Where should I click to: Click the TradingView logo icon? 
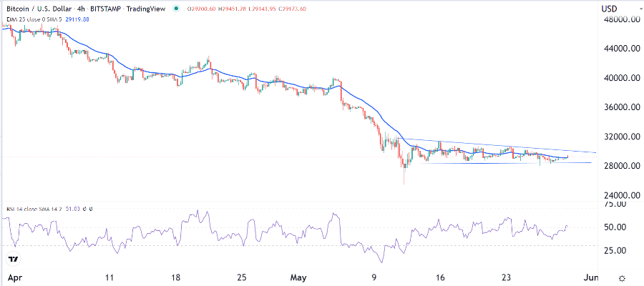[x=13, y=260]
